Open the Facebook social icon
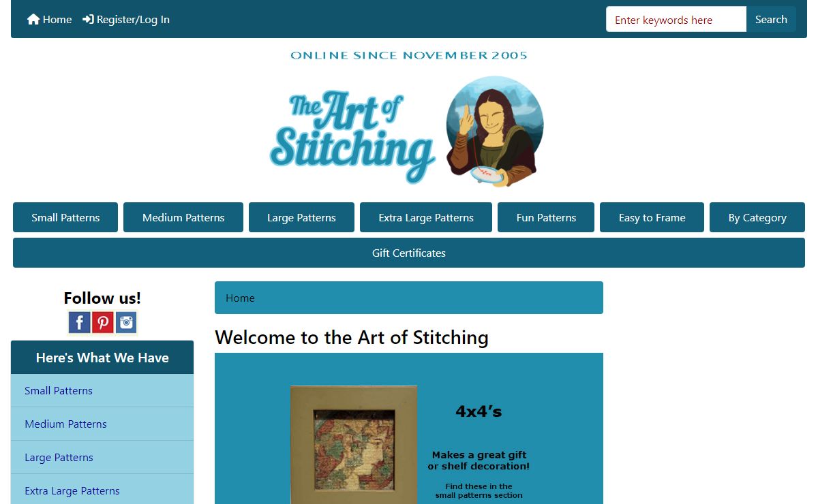Viewport: 818px width, 504px height. 79,322
